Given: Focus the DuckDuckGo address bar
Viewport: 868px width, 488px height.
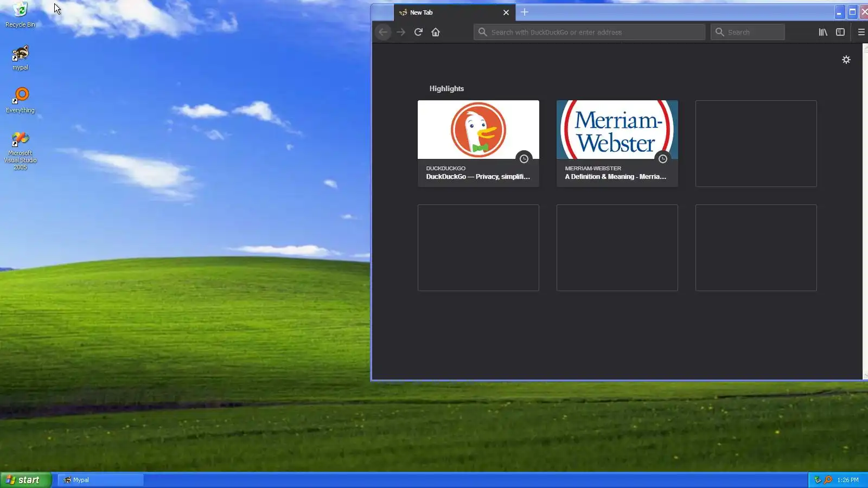Looking at the screenshot, I should [x=590, y=32].
